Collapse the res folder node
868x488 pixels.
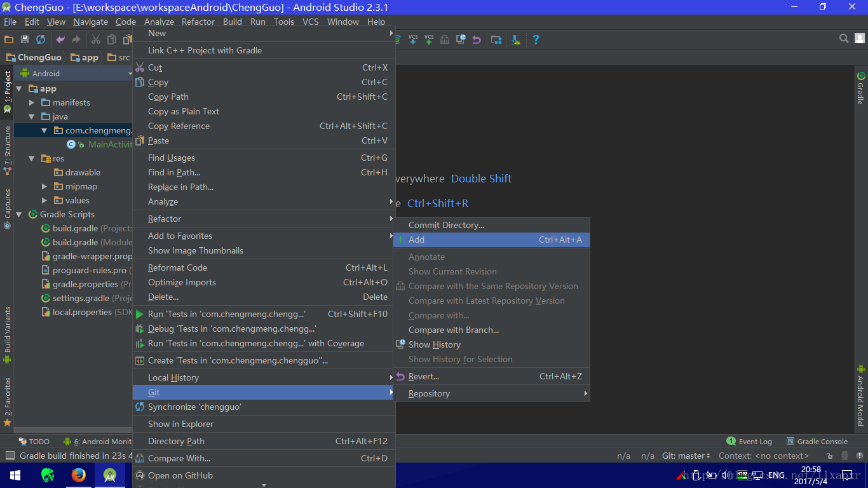[x=32, y=159]
